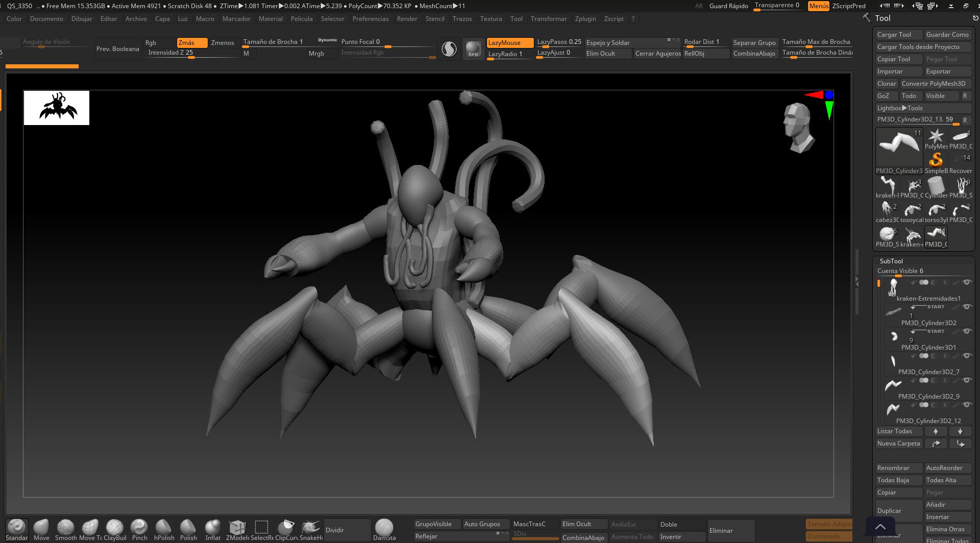Open the Zplugin menu
This screenshot has width=980, height=543.
point(585,19)
